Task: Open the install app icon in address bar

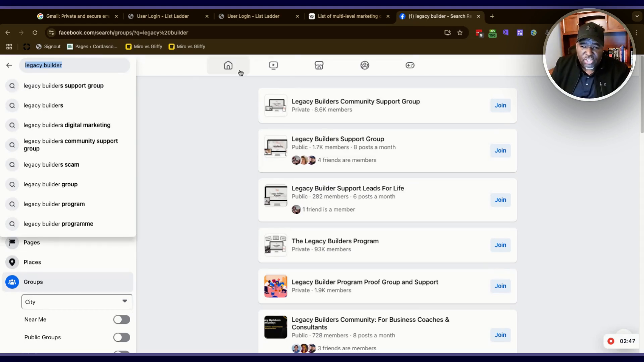Action: click(447, 33)
